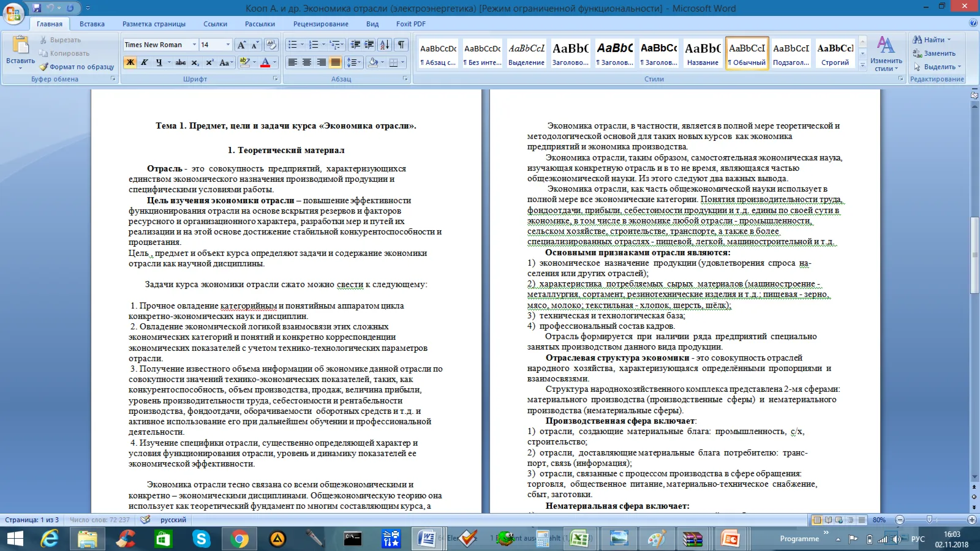Click the help question mark icon
This screenshot has width=980, height=551.
(973, 23)
